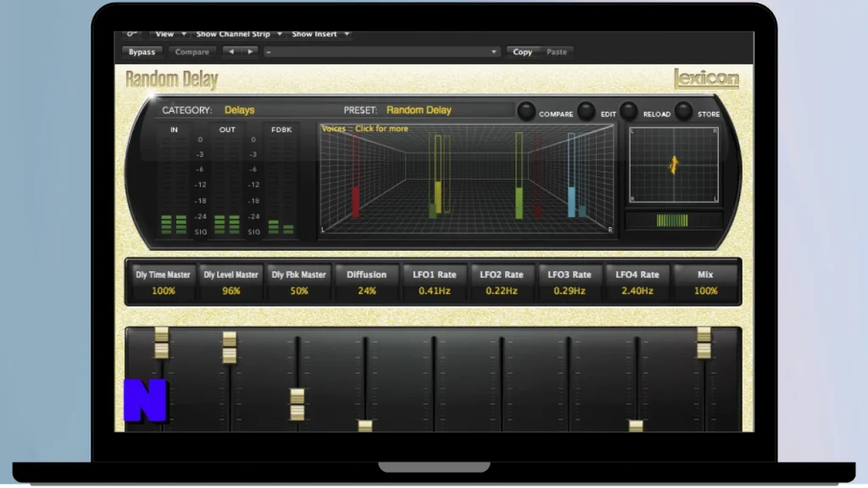Click the LFO4 Rate fader handle
The width and height of the screenshot is (868, 488).
(x=636, y=426)
